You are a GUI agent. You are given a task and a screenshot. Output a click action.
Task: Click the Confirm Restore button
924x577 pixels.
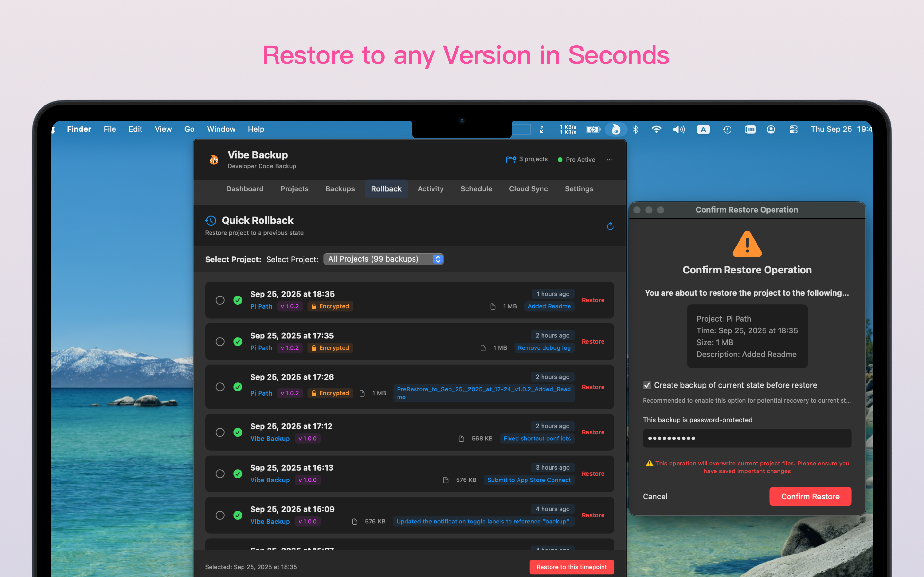pos(810,496)
